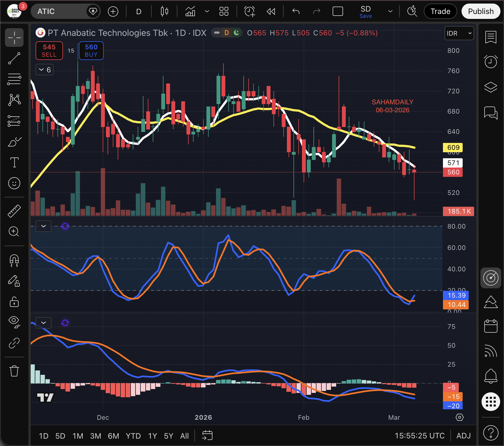This screenshot has width=504, height=446.
Task: Toggle hide all drawings eye icon
Action: coord(14,322)
